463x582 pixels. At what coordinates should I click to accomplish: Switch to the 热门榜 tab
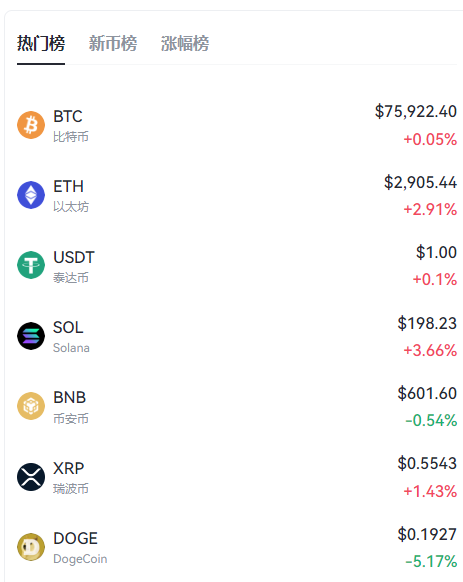click(41, 43)
